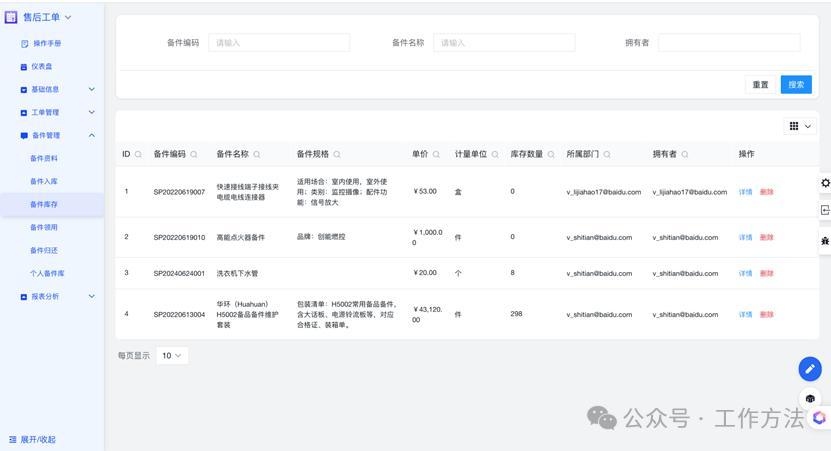Viewport: 831px width, 451px height.
Task: Click search icon beside 库存数量 column header
Action: click(551, 155)
